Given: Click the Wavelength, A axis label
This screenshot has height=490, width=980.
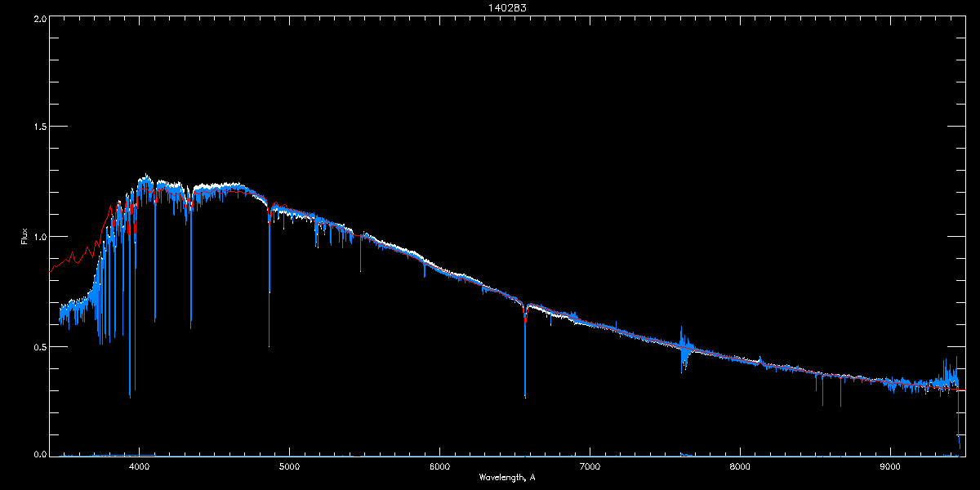Looking at the screenshot, I should pos(507,477).
